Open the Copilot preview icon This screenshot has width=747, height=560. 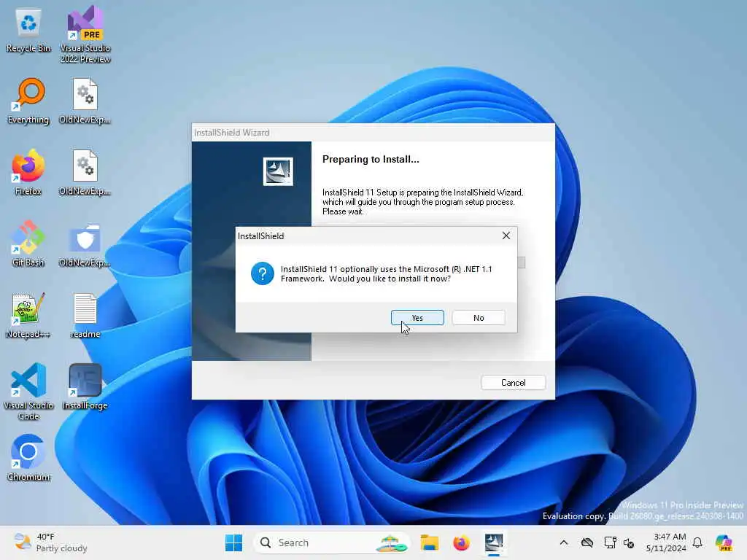tap(724, 542)
